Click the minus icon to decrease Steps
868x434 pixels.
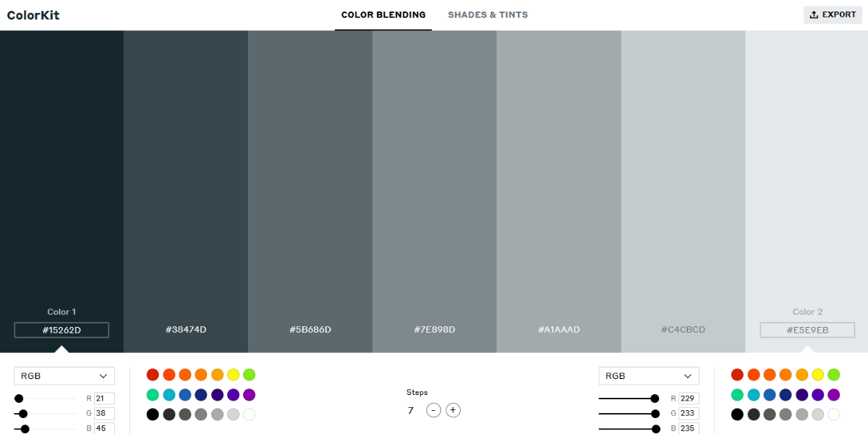click(x=433, y=410)
